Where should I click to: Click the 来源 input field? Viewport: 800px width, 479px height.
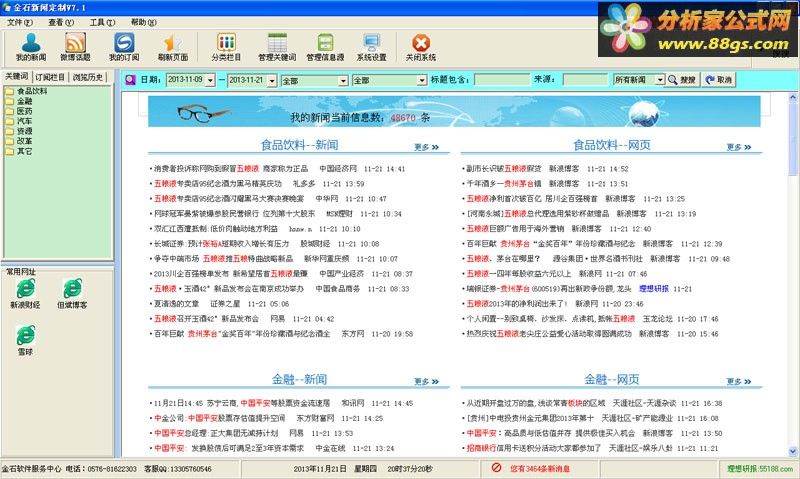pyautogui.click(x=586, y=80)
